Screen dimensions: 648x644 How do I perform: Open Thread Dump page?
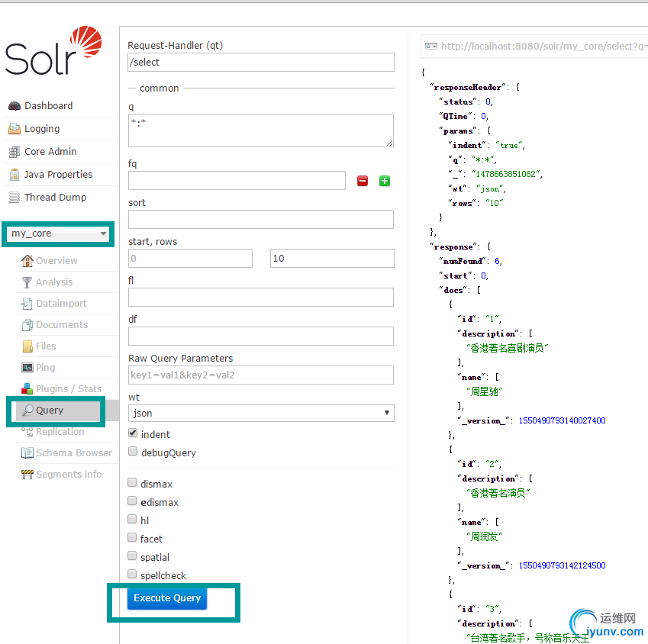(x=56, y=198)
